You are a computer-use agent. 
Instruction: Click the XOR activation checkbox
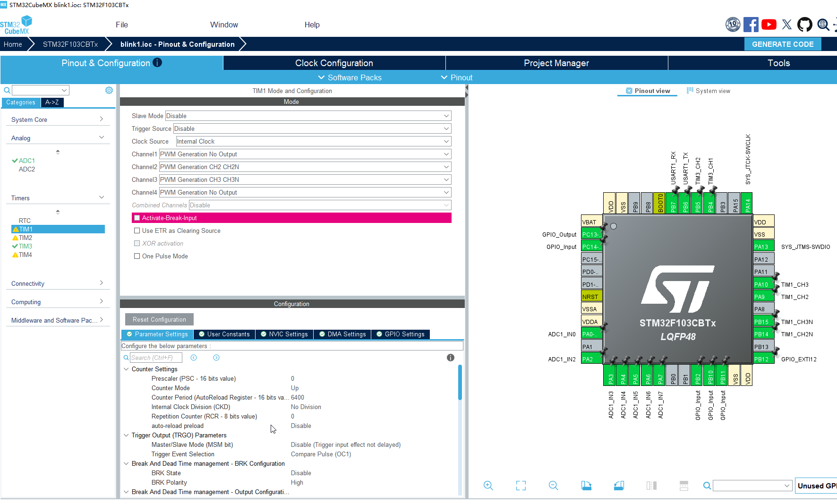(137, 243)
